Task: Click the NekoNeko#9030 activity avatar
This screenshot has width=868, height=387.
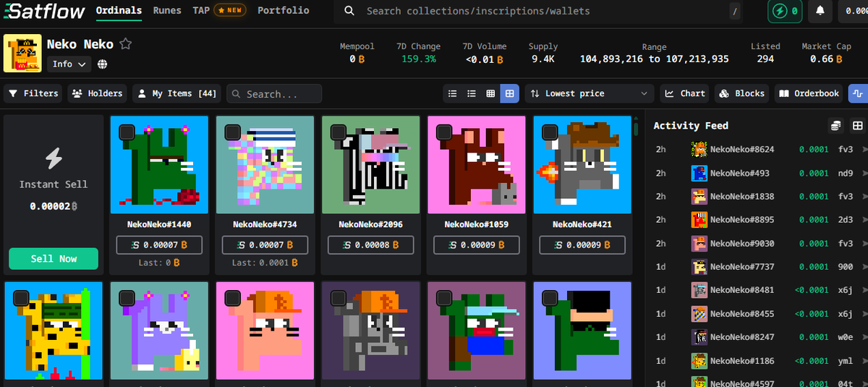Action: click(x=699, y=243)
